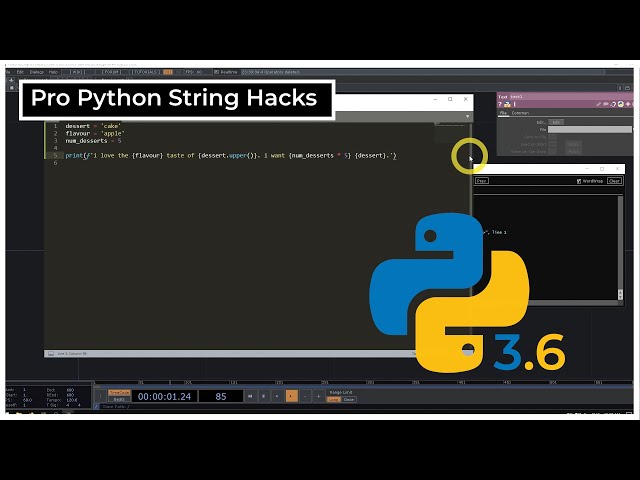
Task: Open the Tutorials link
Action: (x=146, y=72)
